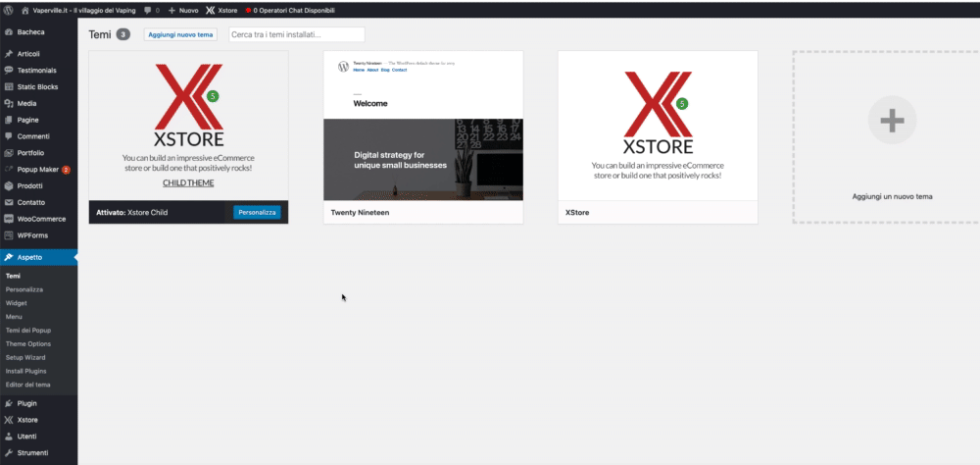Click the Popup Maker update badge
The height and width of the screenshot is (465, 980).
coord(67,170)
